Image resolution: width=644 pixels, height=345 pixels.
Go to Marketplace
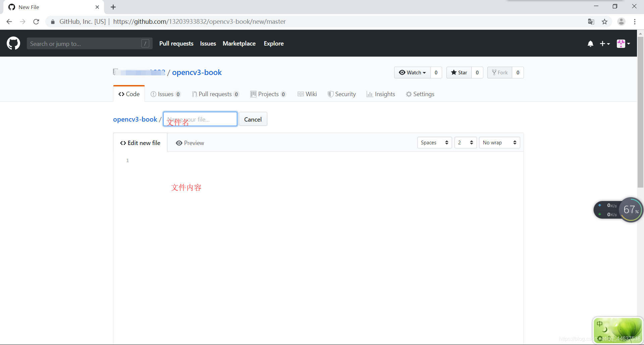(239, 44)
